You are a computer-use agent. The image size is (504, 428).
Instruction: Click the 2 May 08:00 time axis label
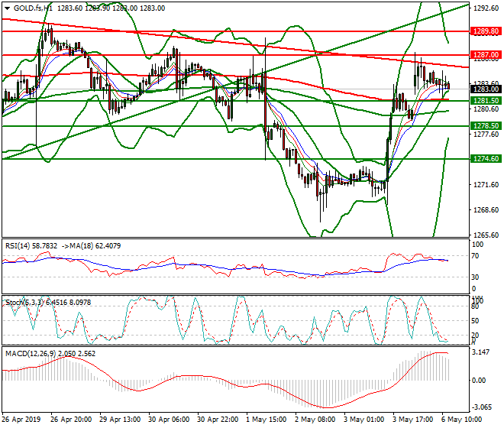coord(315,420)
